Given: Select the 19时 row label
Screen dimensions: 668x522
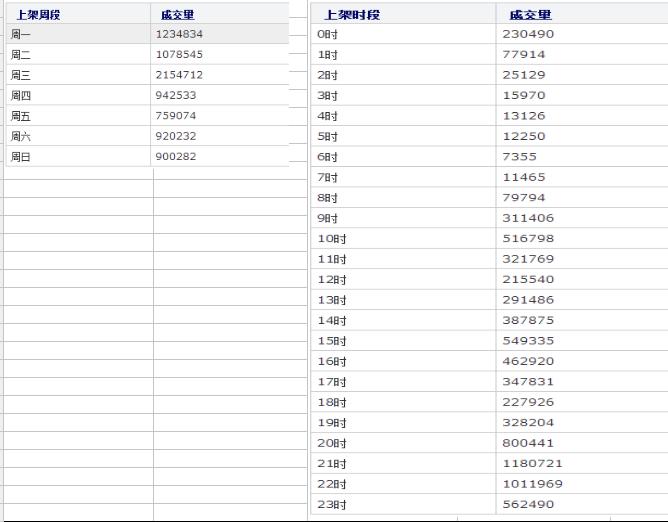Looking at the screenshot, I should [x=331, y=423].
